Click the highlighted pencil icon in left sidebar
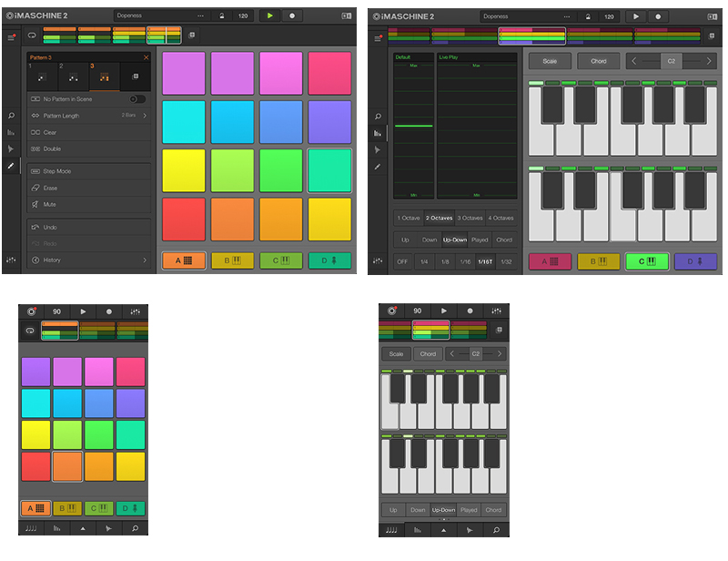This screenshot has height=561, width=728. point(11,166)
